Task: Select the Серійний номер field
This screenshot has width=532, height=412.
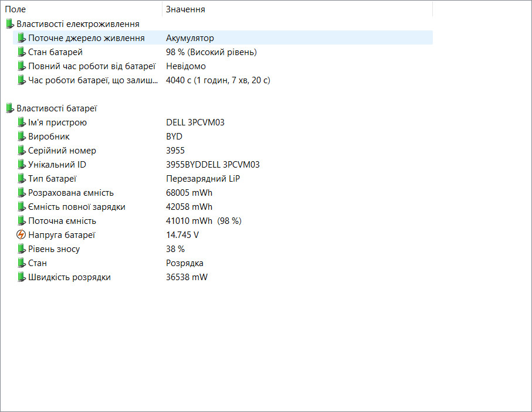Action: [x=62, y=150]
